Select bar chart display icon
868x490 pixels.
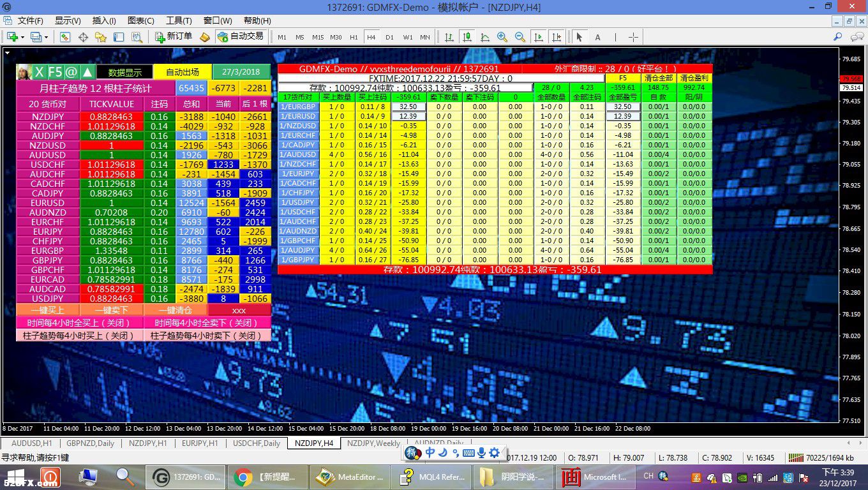coord(449,37)
